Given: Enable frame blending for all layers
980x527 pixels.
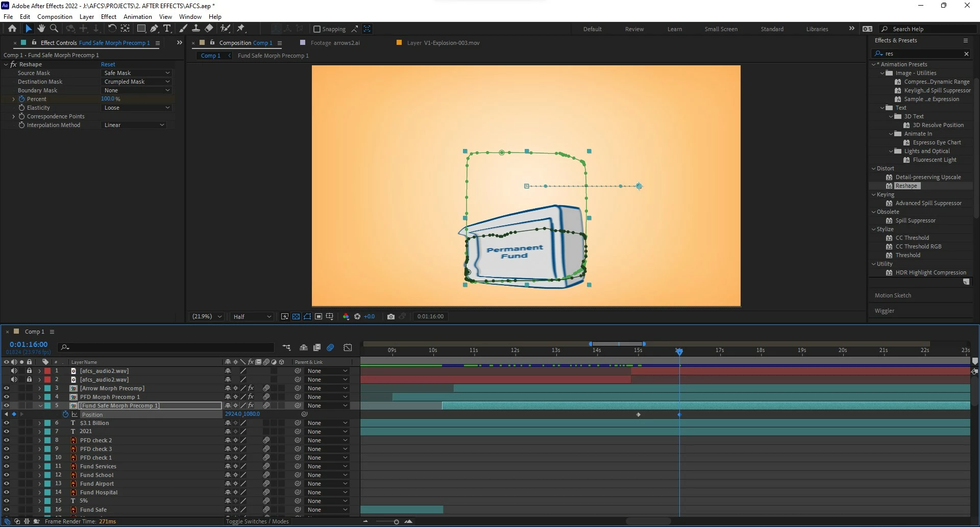Looking at the screenshot, I should pyautogui.click(x=317, y=348).
